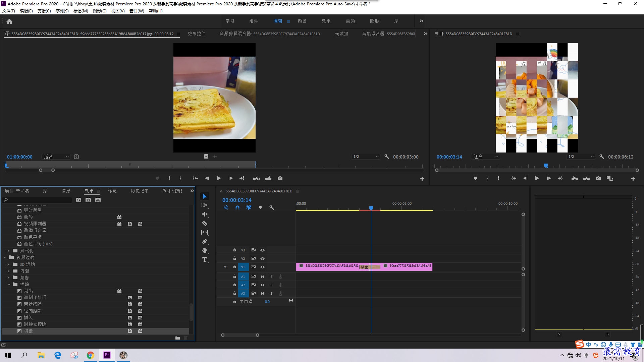
Task: Play the program monitor sequence
Action: pos(537,178)
